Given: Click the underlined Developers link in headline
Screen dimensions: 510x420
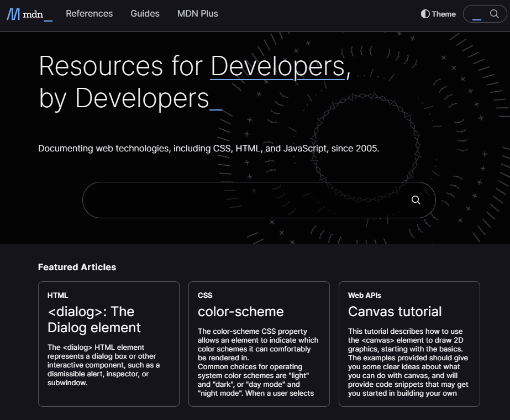Looking at the screenshot, I should [277, 66].
